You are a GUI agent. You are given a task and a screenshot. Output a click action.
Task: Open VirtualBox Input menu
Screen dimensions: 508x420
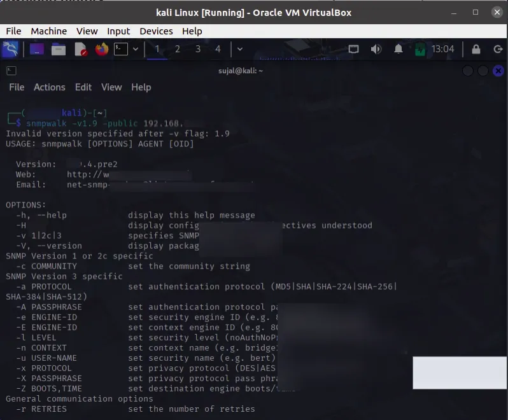click(x=118, y=31)
